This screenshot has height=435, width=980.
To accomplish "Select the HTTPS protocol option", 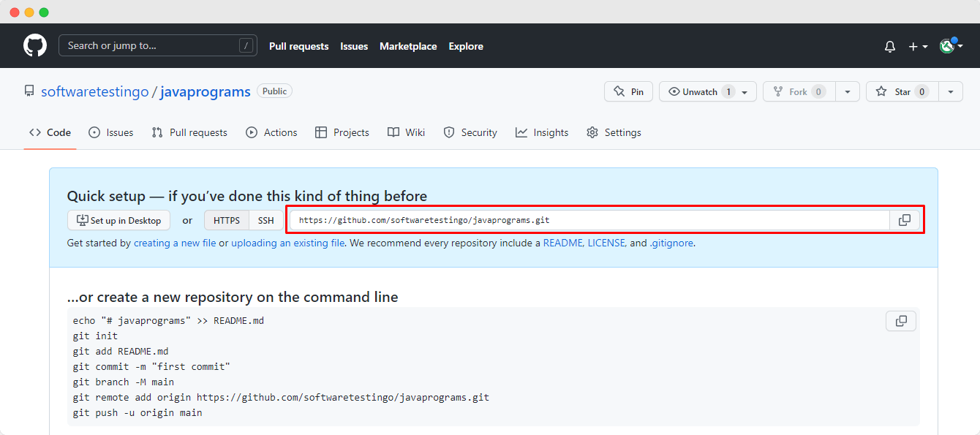I will [227, 220].
